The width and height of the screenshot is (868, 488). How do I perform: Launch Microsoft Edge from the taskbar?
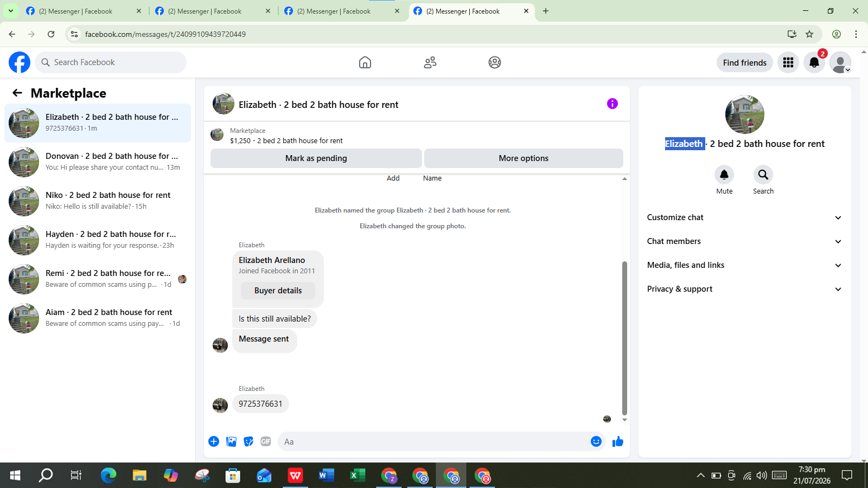[108, 476]
